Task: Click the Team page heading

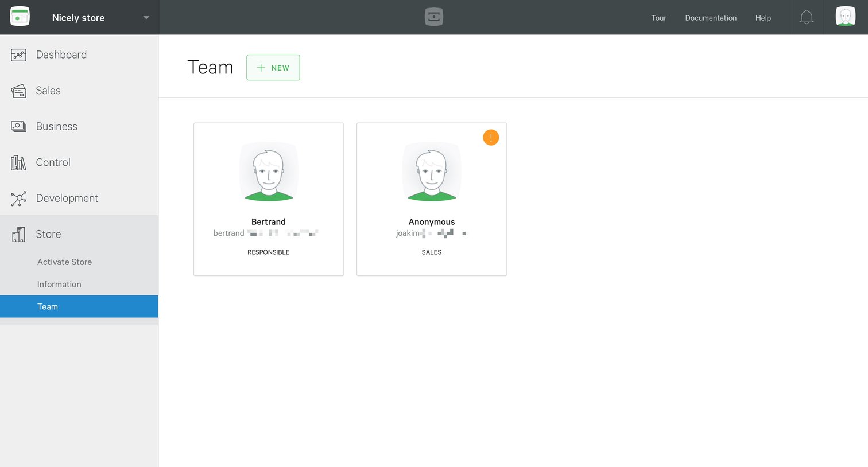Action: (210, 67)
